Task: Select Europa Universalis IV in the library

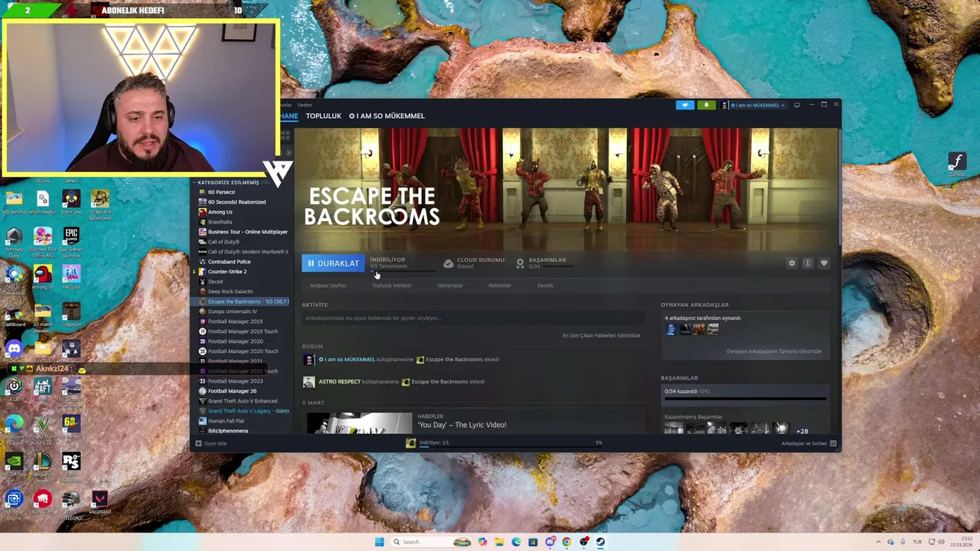Action: (232, 311)
